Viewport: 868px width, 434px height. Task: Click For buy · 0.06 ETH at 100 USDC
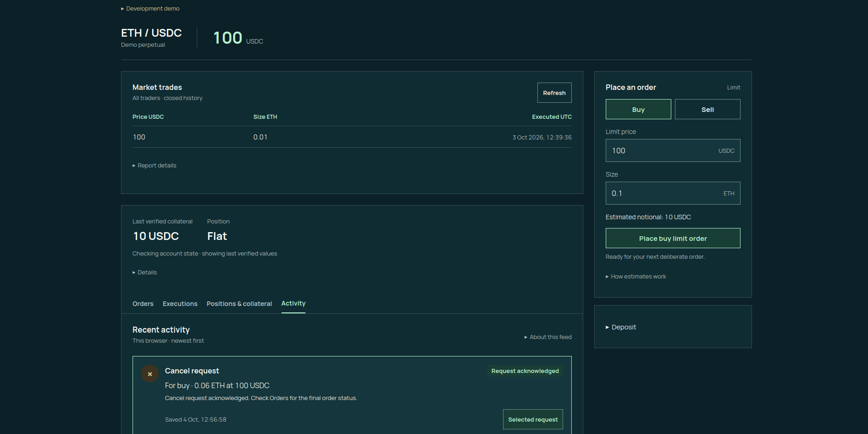[x=217, y=386]
